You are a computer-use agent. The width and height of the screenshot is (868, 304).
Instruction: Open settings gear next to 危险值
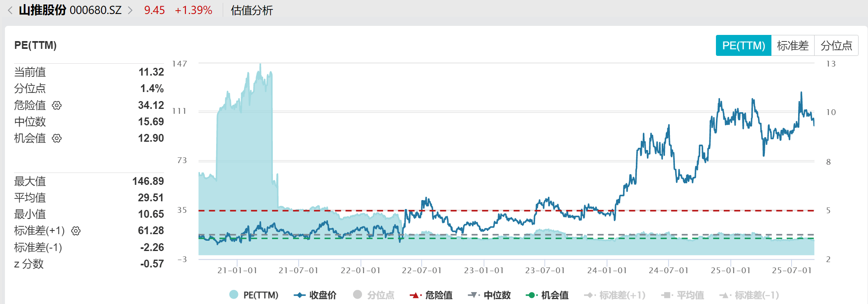(x=57, y=105)
